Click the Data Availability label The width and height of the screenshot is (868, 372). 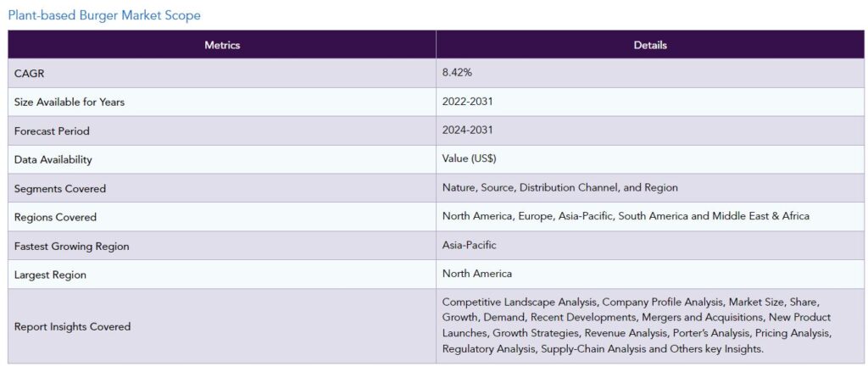[53, 160]
